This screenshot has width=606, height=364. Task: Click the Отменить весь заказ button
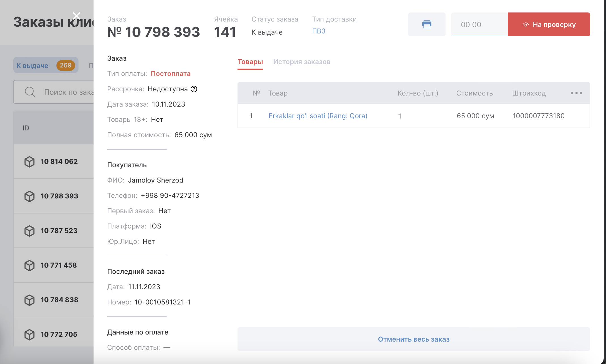pos(414,339)
